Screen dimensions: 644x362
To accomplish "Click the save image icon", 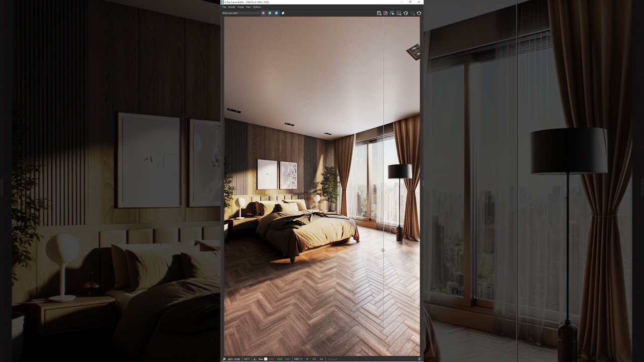I will (x=379, y=13).
